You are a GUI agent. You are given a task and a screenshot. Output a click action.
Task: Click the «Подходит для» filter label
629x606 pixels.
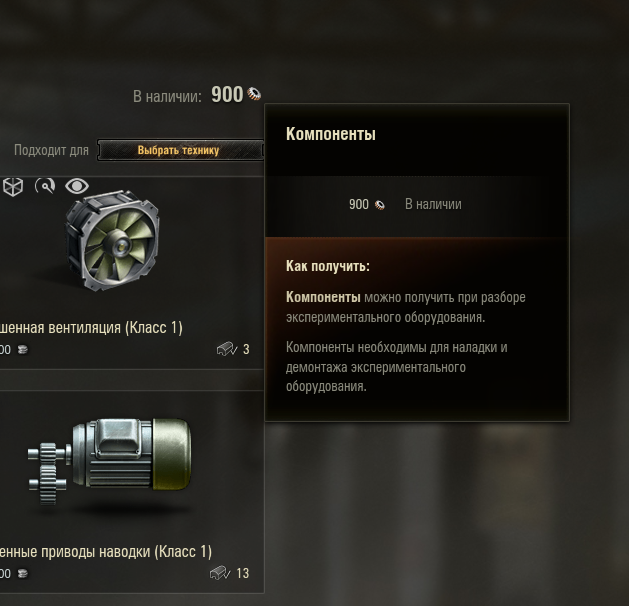tap(51, 150)
